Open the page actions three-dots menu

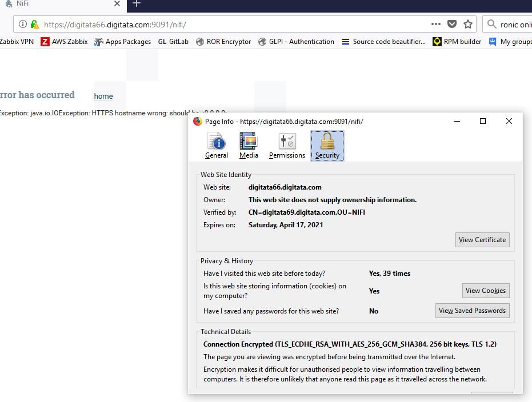click(435, 24)
